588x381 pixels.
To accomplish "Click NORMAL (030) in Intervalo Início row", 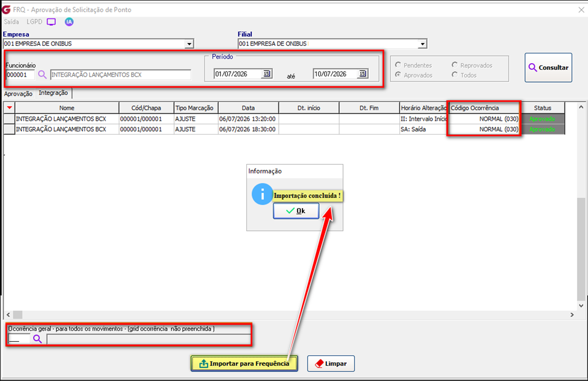I will (x=484, y=119).
